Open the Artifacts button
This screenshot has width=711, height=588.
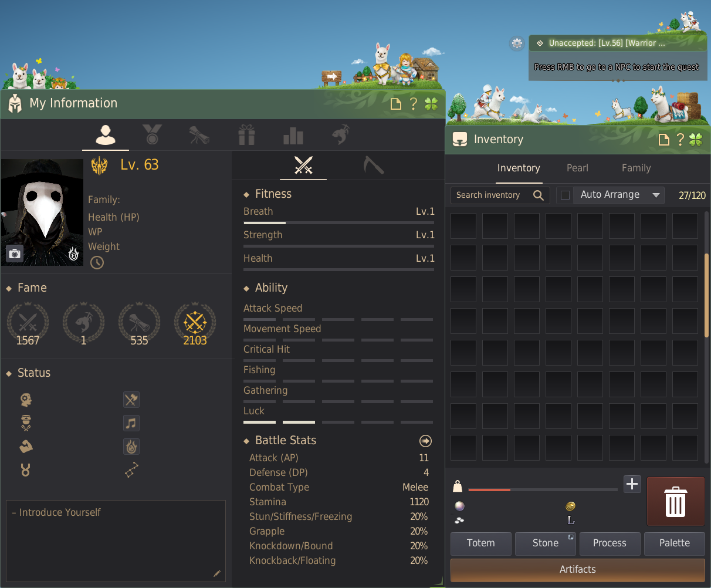[x=578, y=570]
